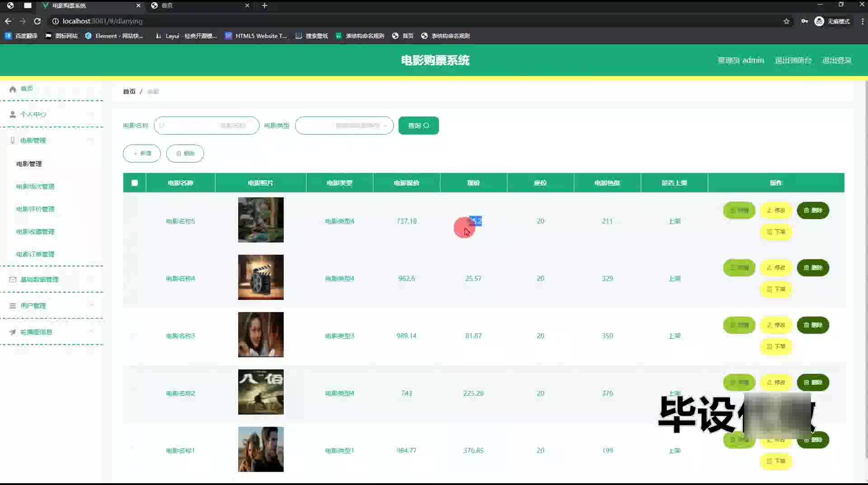Open the 电影类型 dropdown filter

(x=344, y=126)
